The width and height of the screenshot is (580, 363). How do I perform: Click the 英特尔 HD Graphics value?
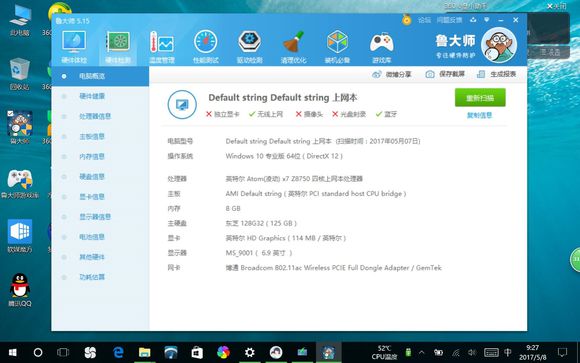tap(286, 238)
